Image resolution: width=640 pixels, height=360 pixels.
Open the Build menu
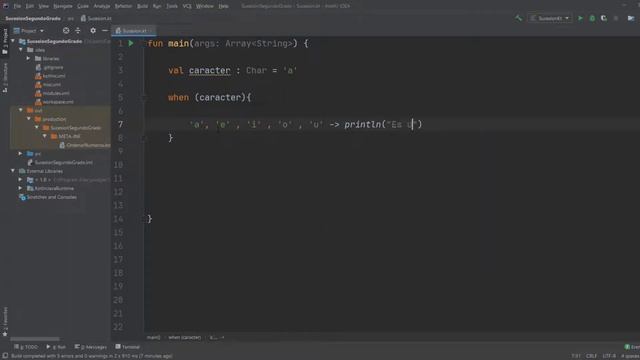coord(142,6)
